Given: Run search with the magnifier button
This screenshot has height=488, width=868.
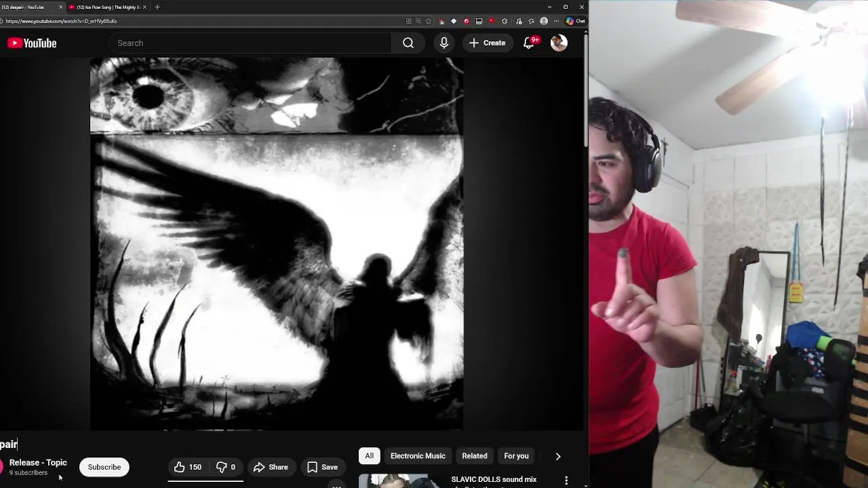Looking at the screenshot, I should pos(408,43).
